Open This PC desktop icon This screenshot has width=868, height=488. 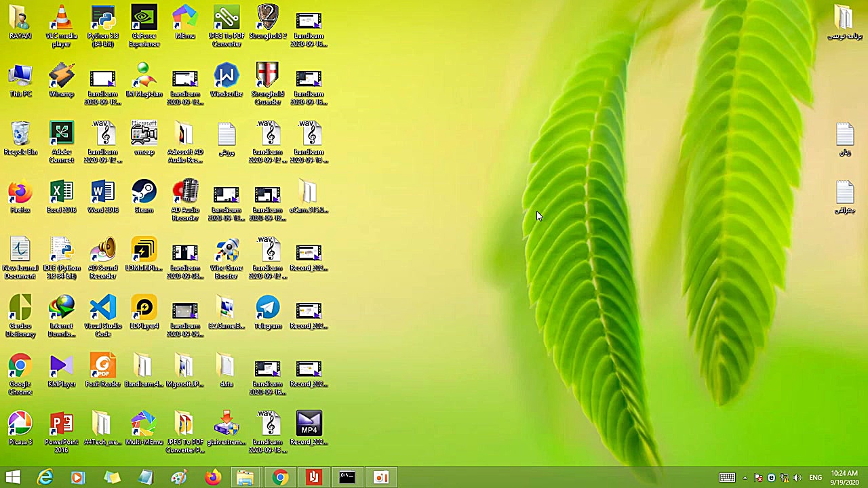tap(20, 81)
